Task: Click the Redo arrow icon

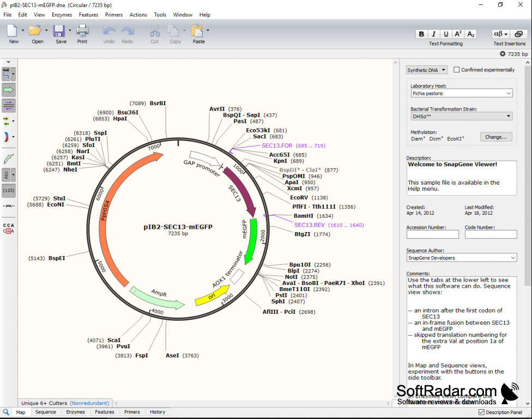Action: pyautogui.click(x=128, y=31)
